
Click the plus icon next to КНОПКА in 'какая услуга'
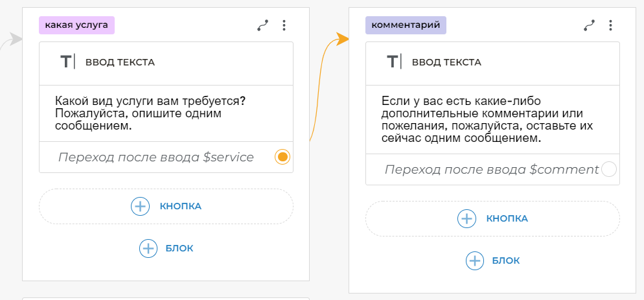click(140, 206)
